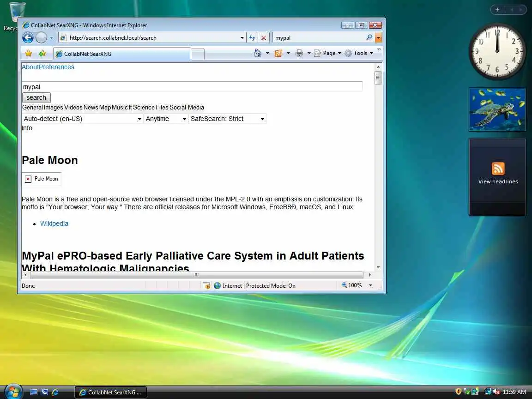This screenshot has width=532, height=399.
Task: Open the Windows Start orb
Action: [x=13, y=392]
